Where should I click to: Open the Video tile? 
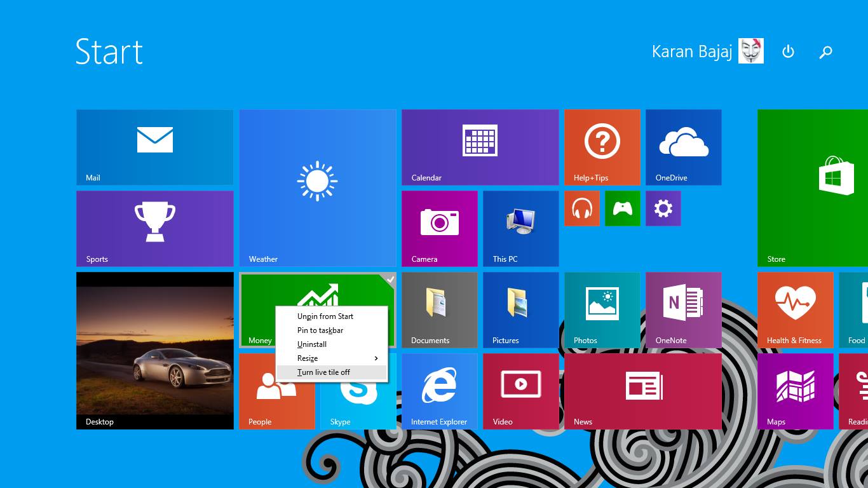click(521, 391)
